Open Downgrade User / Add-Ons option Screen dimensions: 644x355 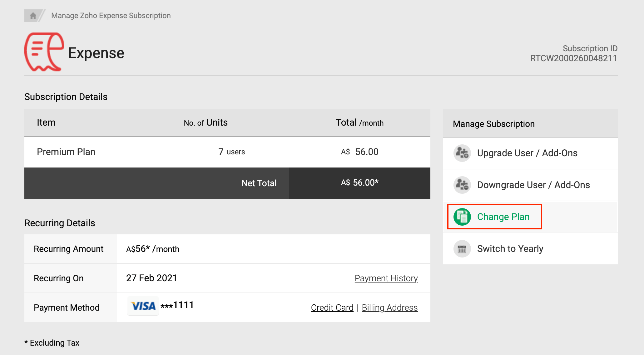coord(533,185)
